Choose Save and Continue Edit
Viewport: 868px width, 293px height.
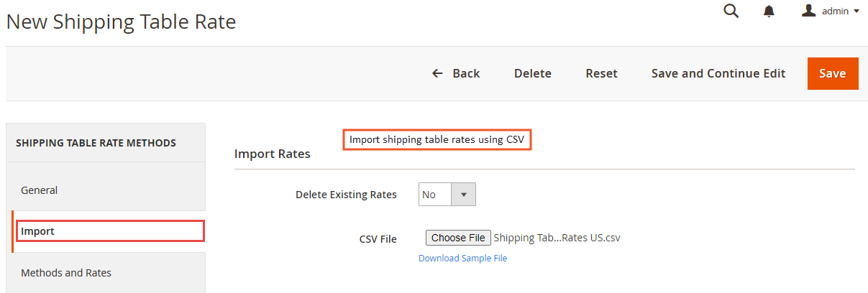click(718, 73)
